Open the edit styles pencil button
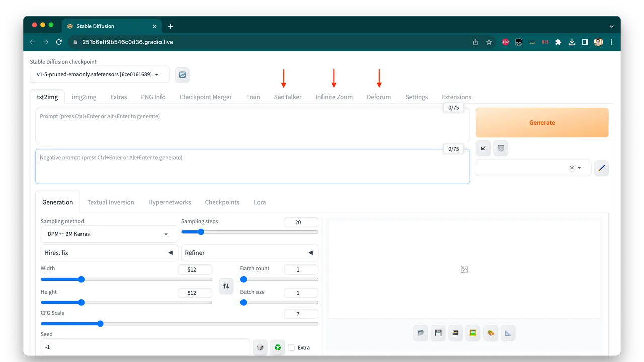644x362 pixels. 601,168
